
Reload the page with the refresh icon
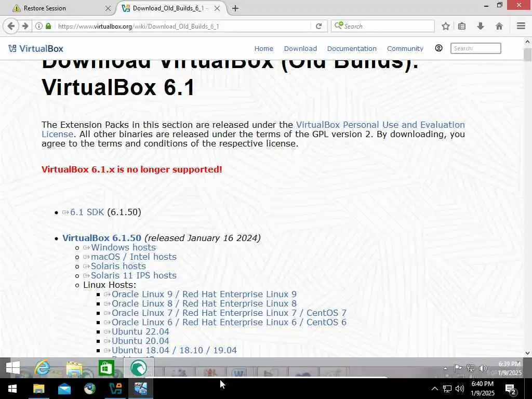coord(318,26)
